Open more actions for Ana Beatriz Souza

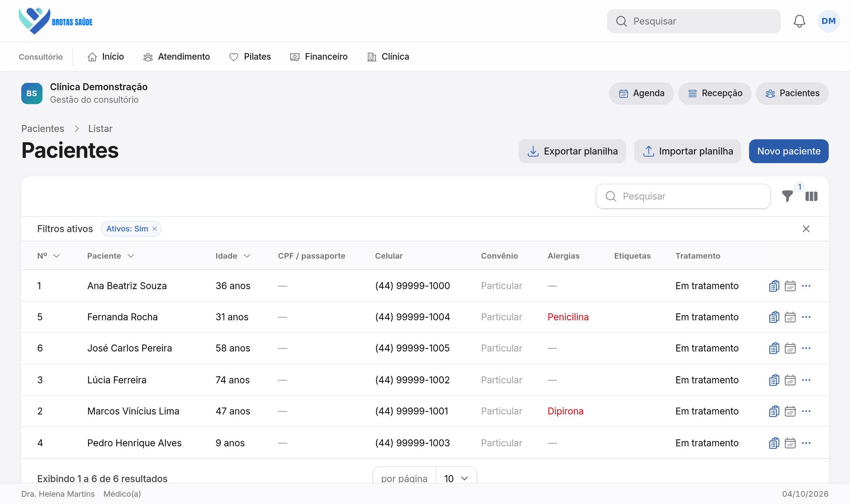806,286
